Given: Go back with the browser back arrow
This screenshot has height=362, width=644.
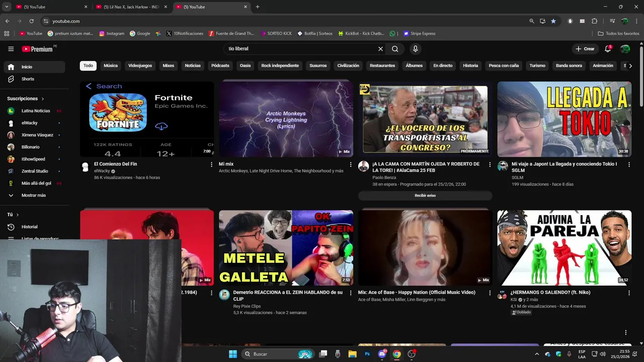Looking at the screenshot, I should (7, 21).
